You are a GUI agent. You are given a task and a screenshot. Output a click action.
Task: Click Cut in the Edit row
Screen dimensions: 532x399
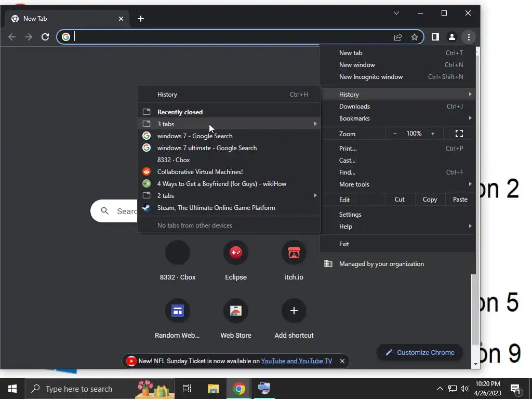click(400, 199)
